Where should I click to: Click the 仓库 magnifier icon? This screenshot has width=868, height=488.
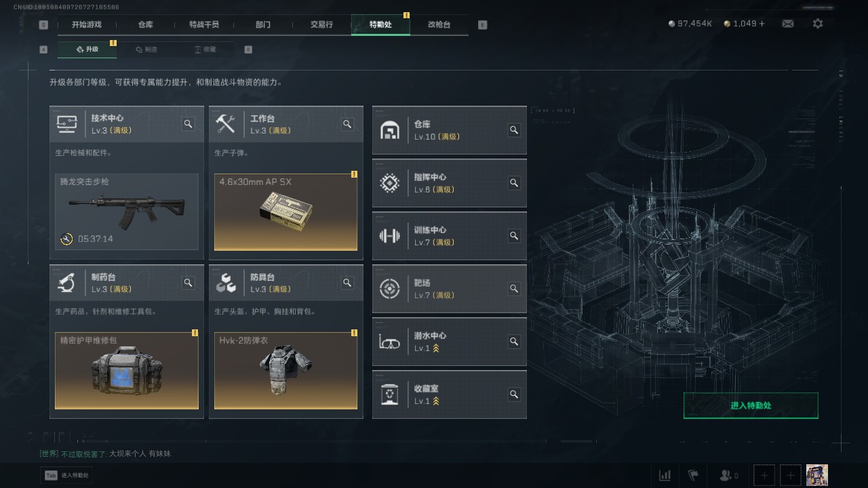click(x=514, y=130)
